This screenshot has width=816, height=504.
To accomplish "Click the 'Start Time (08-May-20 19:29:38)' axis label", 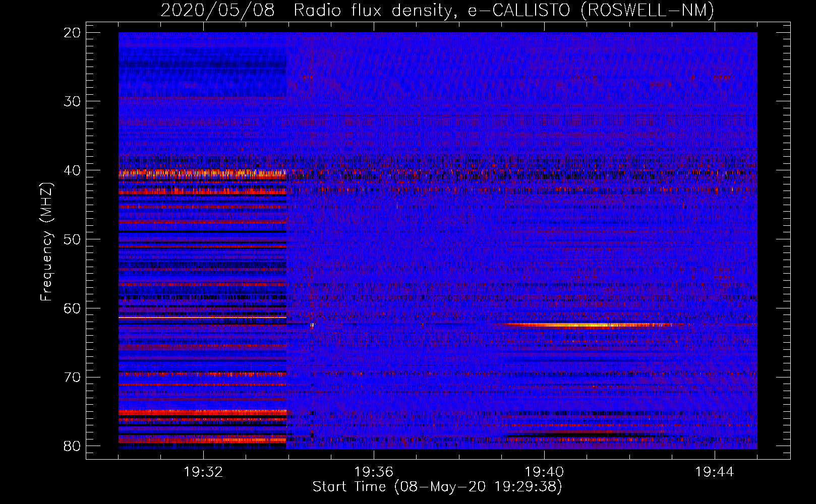I will (x=437, y=487).
